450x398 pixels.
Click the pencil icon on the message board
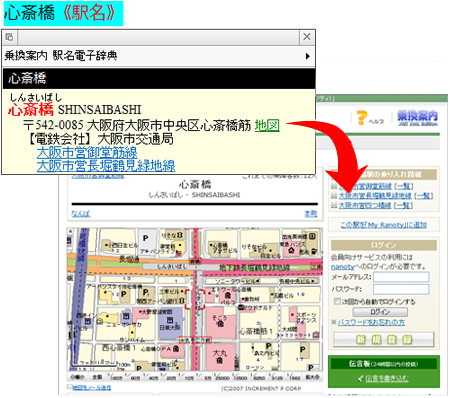[361, 378]
